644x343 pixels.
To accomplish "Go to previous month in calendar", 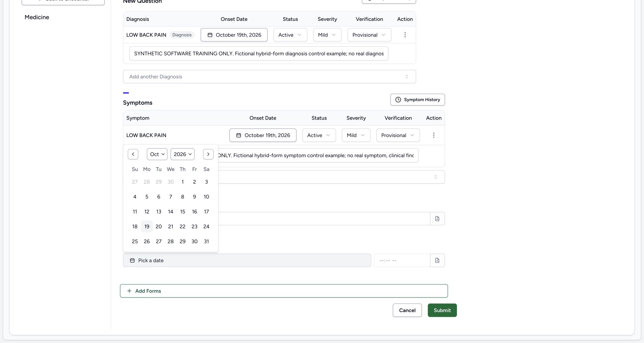I will point(133,154).
